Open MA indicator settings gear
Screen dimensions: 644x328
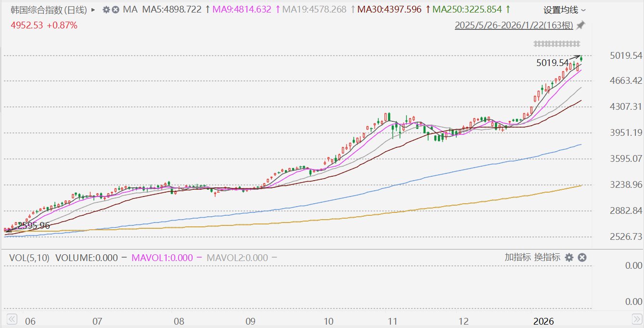[x=106, y=10]
